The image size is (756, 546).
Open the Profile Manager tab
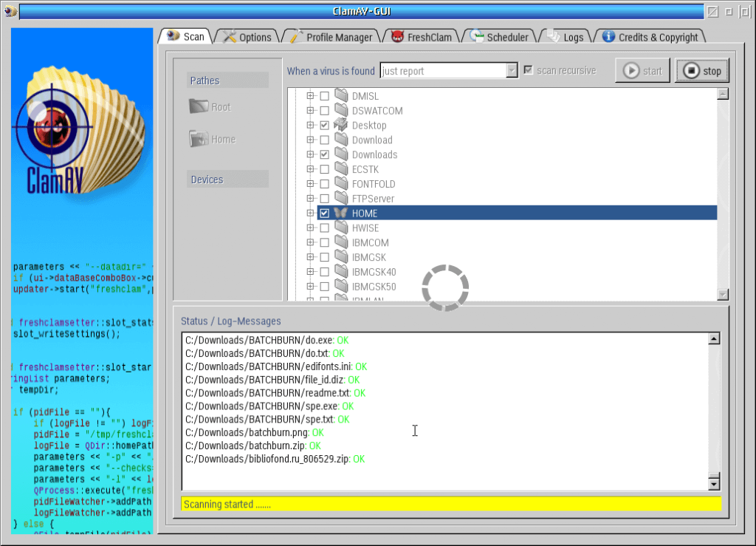tap(339, 37)
